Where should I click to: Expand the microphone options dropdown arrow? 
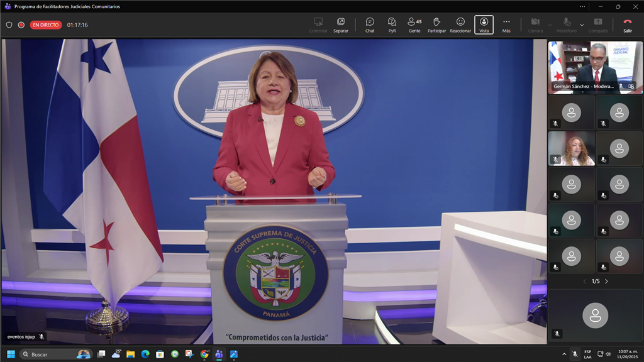582,25
